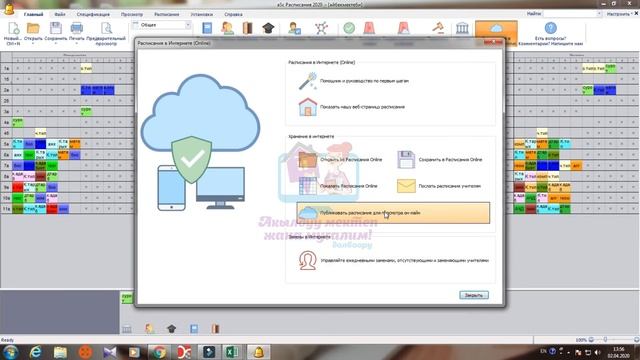The width and height of the screenshot is (640, 360).
Task: Expand the Общее view dropdown
Action: (x=188, y=25)
